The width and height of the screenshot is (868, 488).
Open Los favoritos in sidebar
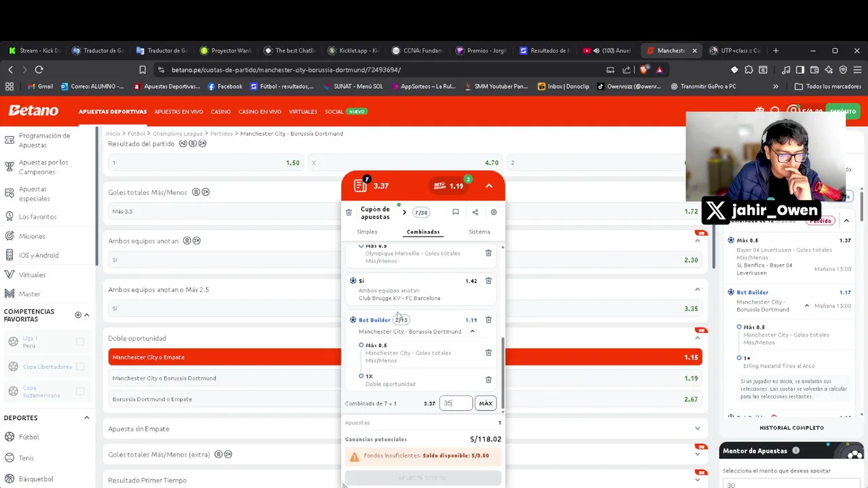(37, 217)
